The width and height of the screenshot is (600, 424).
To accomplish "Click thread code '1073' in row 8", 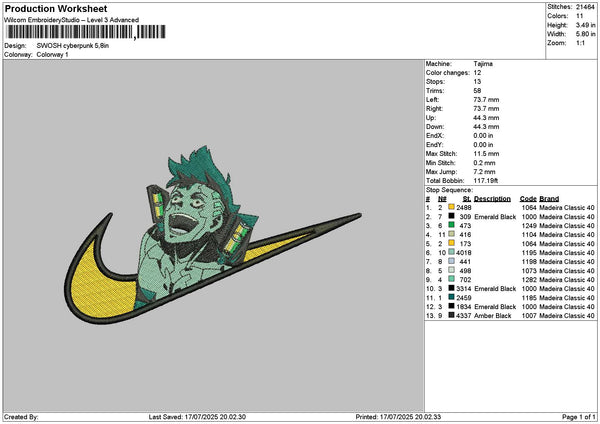I will coord(529,271).
